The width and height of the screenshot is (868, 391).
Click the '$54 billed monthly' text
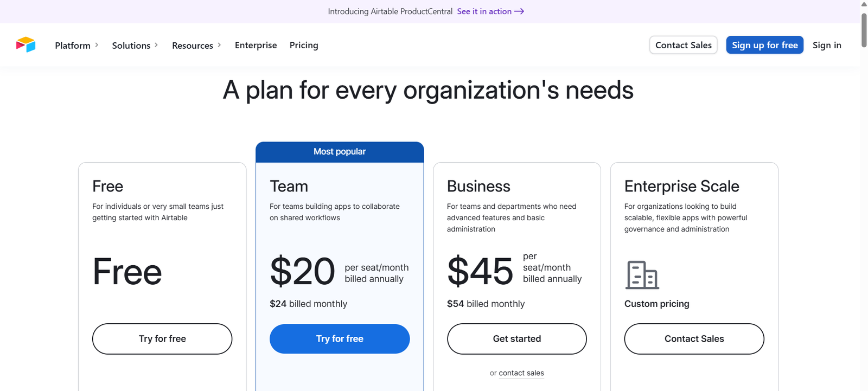coord(486,304)
